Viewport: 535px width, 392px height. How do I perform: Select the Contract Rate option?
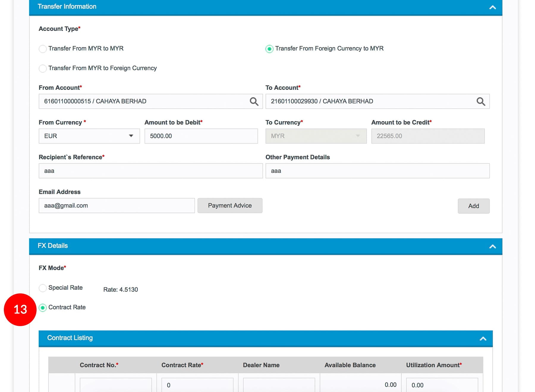43,308
